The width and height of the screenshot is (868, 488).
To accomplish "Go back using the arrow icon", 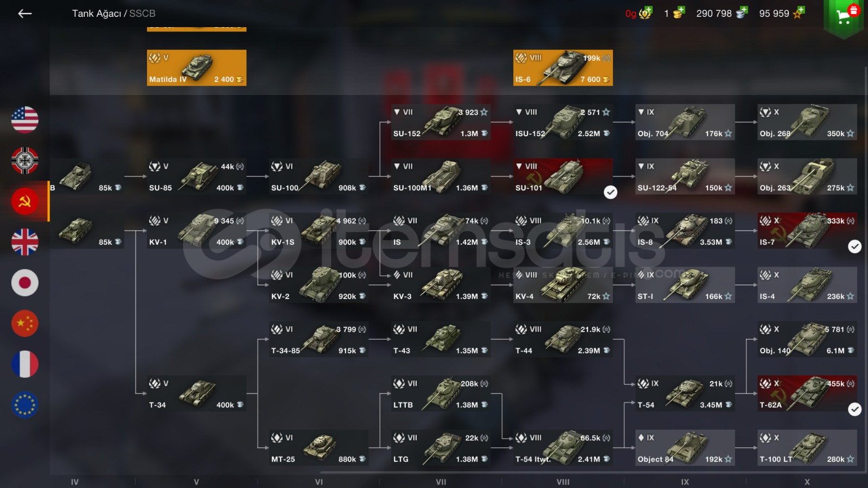I will 25,14.
